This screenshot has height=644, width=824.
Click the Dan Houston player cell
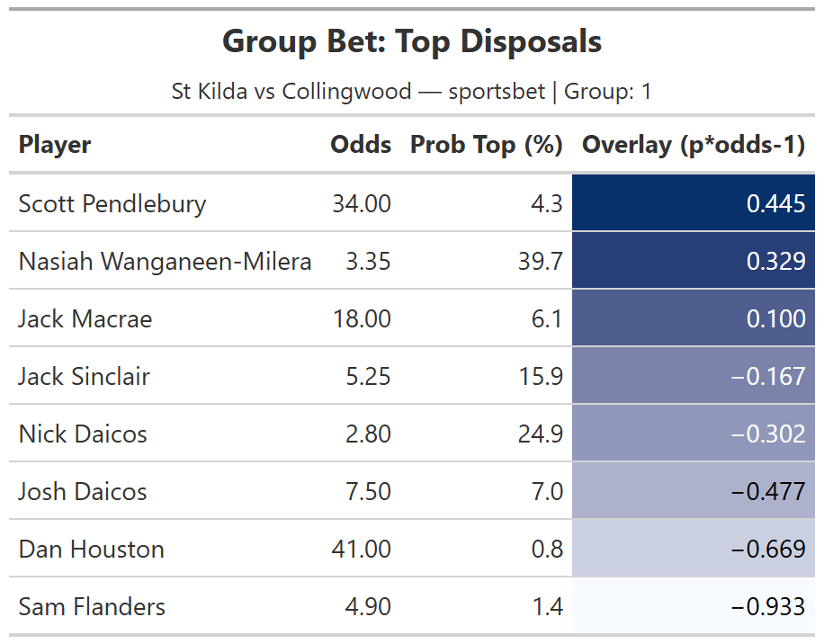[91, 550]
